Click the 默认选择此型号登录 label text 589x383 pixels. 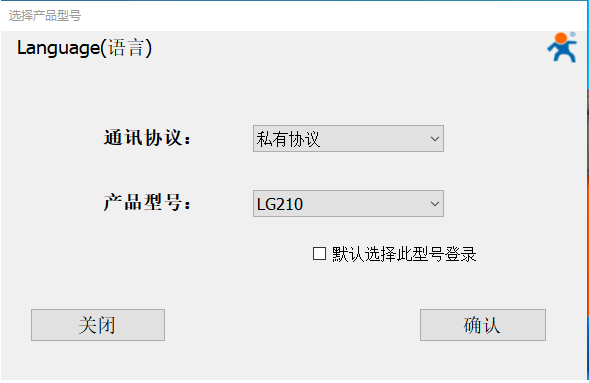point(404,254)
